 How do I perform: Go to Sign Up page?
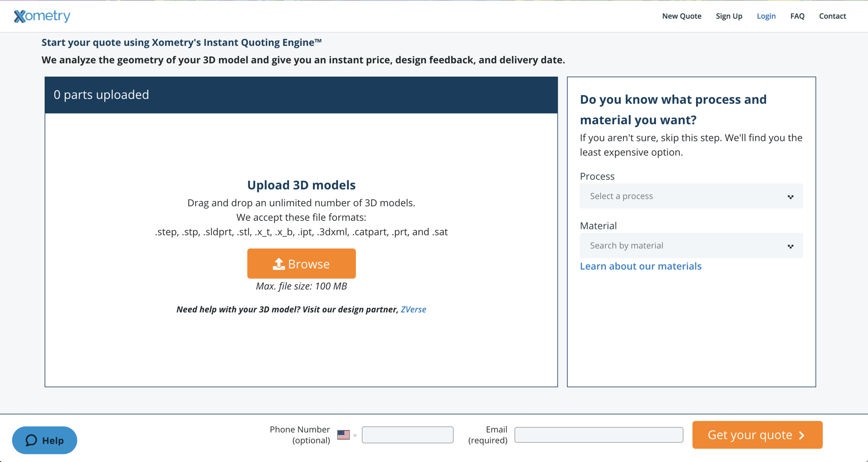[x=729, y=16]
